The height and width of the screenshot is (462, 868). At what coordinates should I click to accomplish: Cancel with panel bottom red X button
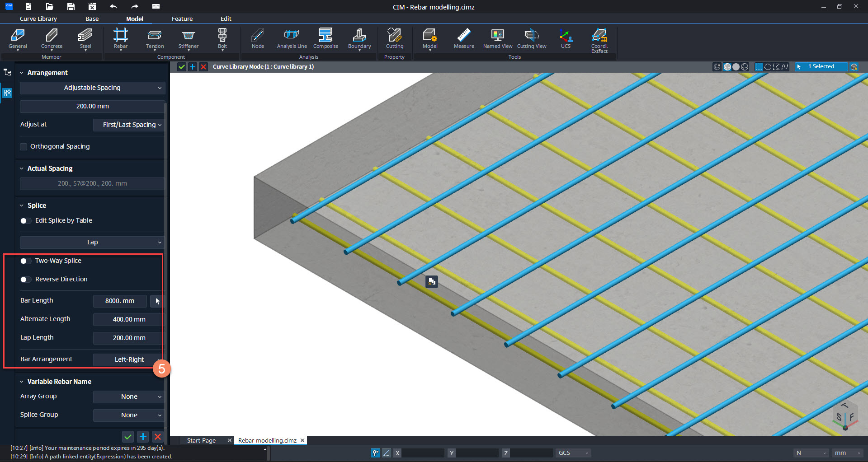click(158, 437)
